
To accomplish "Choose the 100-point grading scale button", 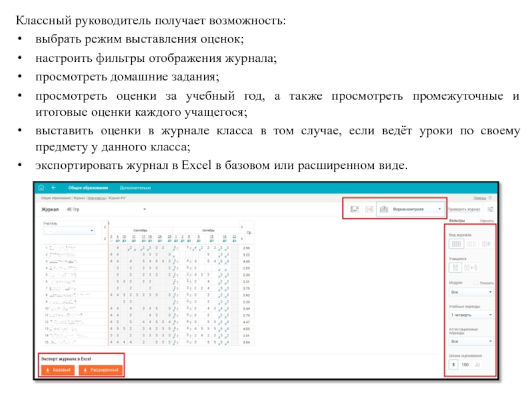I will (465, 364).
